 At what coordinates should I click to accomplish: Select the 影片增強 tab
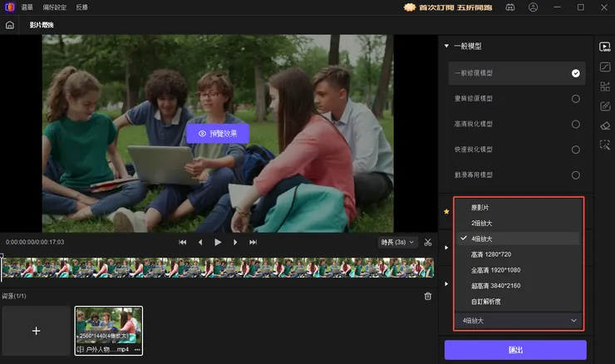click(42, 25)
